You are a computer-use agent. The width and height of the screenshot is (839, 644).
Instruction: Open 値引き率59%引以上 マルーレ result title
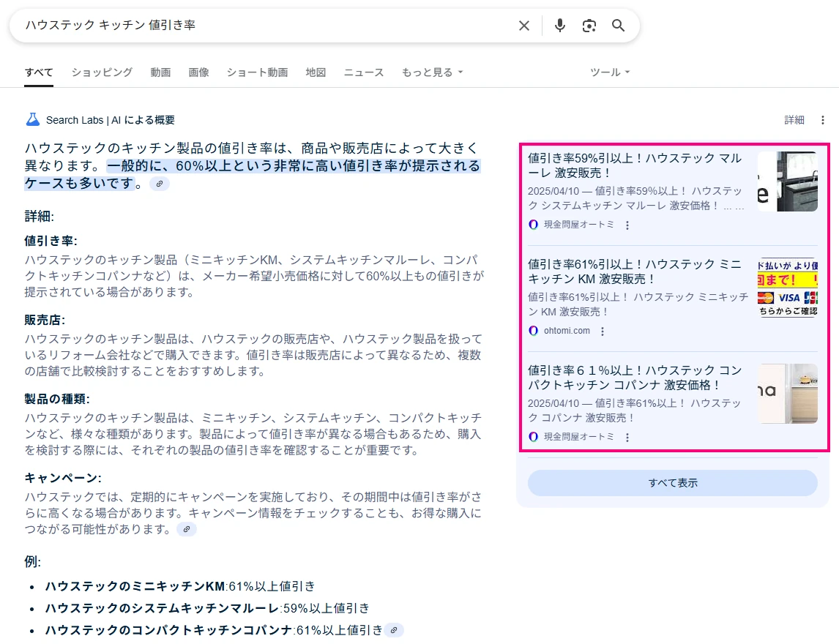(635, 165)
